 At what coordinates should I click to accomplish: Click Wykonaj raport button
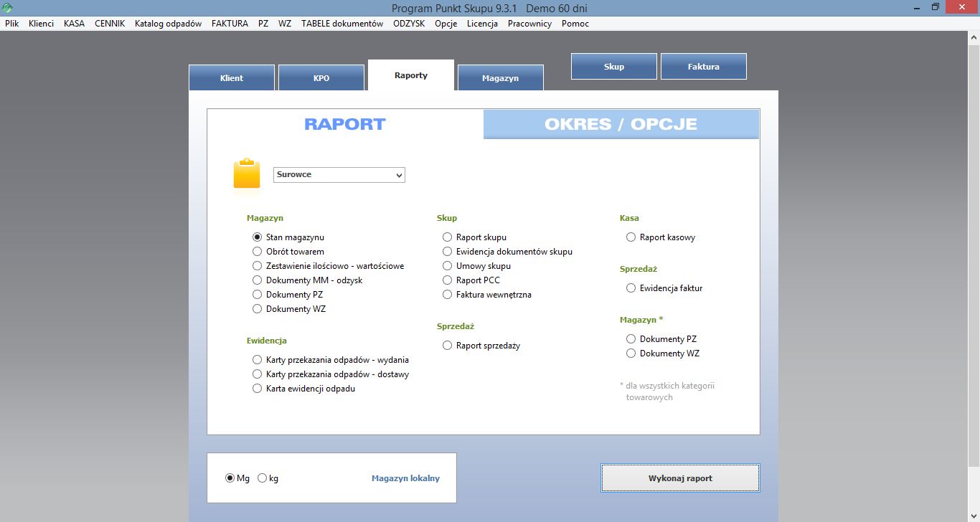tap(680, 478)
